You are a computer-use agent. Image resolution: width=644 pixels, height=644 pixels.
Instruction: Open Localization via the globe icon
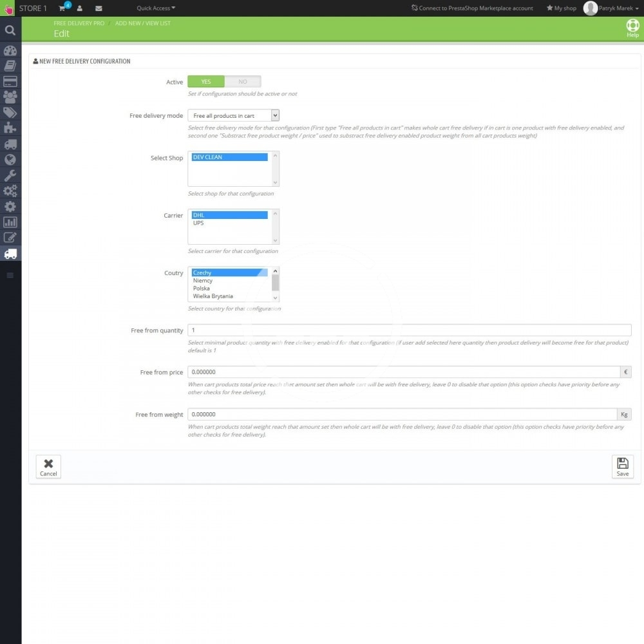[x=10, y=160]
